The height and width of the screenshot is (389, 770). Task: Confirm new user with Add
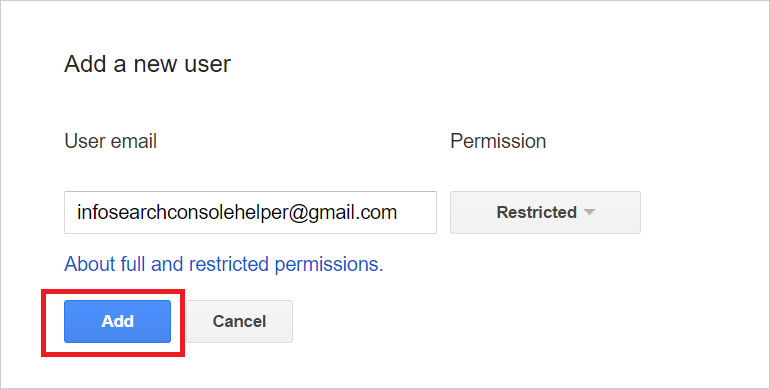pos(117,321)
